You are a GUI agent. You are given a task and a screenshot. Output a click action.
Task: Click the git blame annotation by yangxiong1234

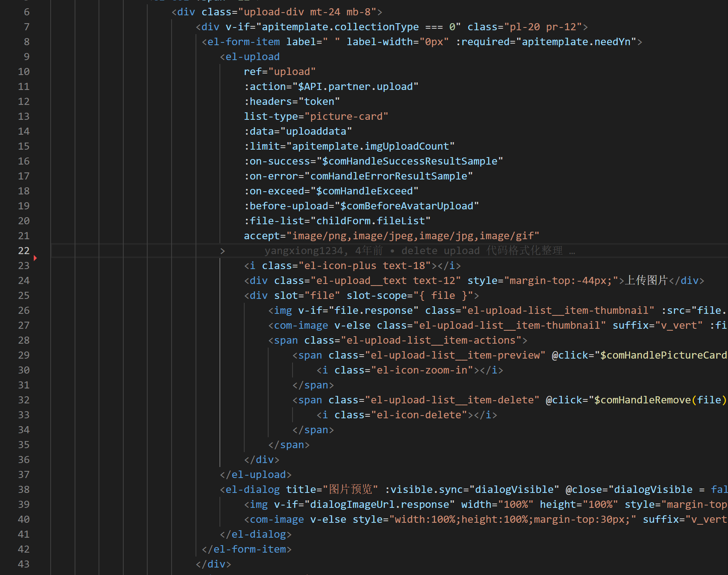420,251
